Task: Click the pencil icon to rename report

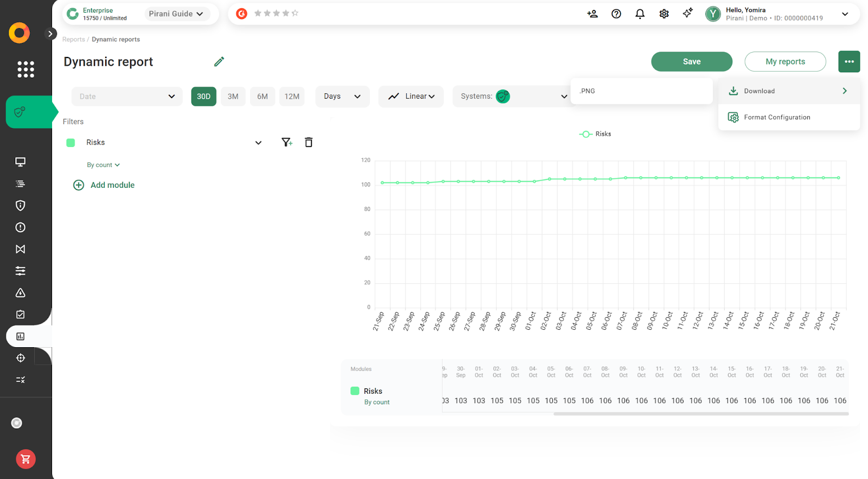Action: 219,62
